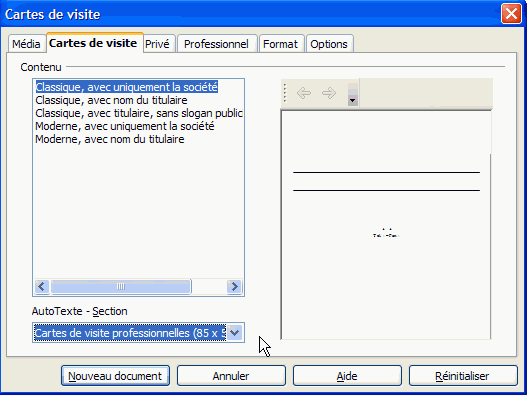
Task: Click the list's right scroll arrow
Action: [x=234, y=287]
